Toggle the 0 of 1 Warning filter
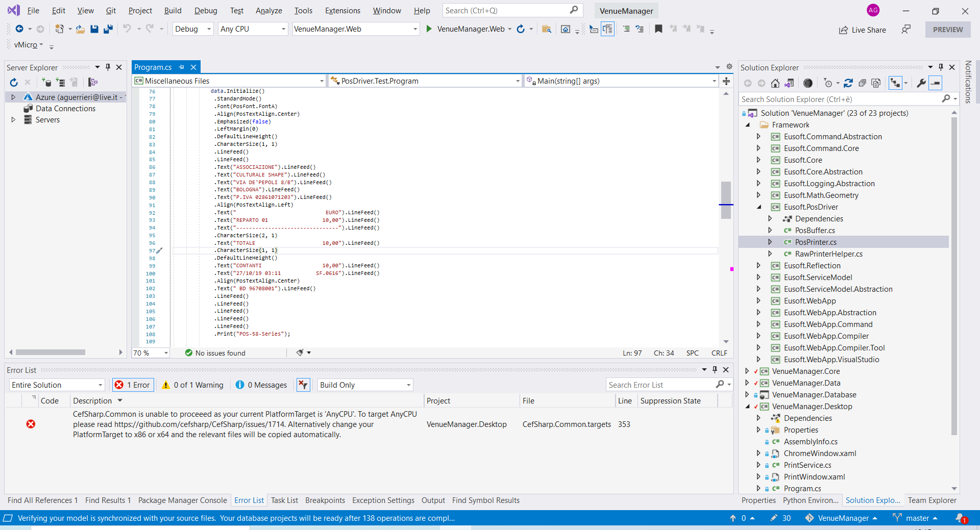 [x=192, y=385]
